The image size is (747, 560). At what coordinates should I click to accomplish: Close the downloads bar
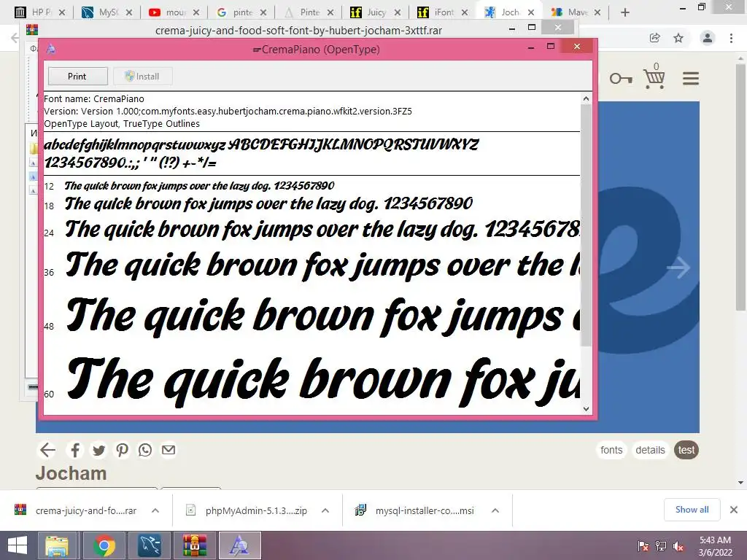(x=734, y=510)
